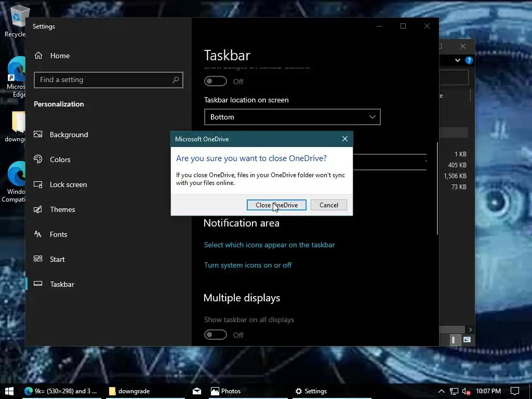Viewport: 532px width, 399px height.
Task: Click the Settings page vertical scrollbar
Action: click(x=437, y=188)
